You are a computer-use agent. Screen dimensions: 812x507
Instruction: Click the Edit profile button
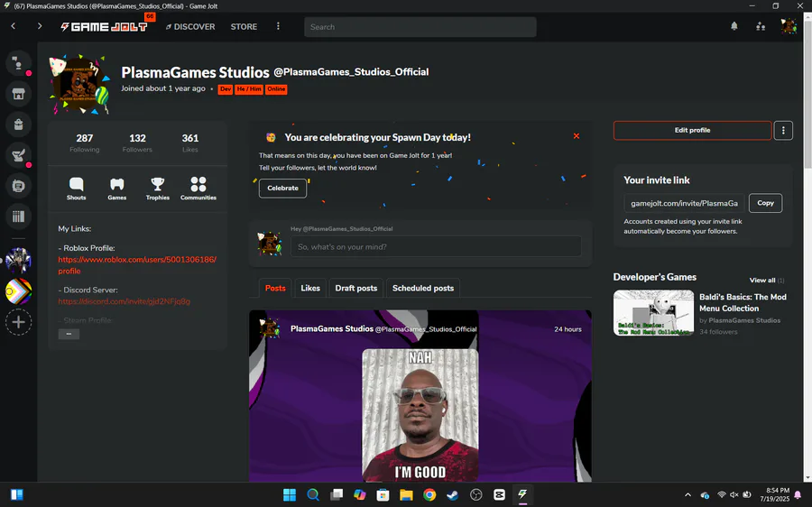click(692, 131)
